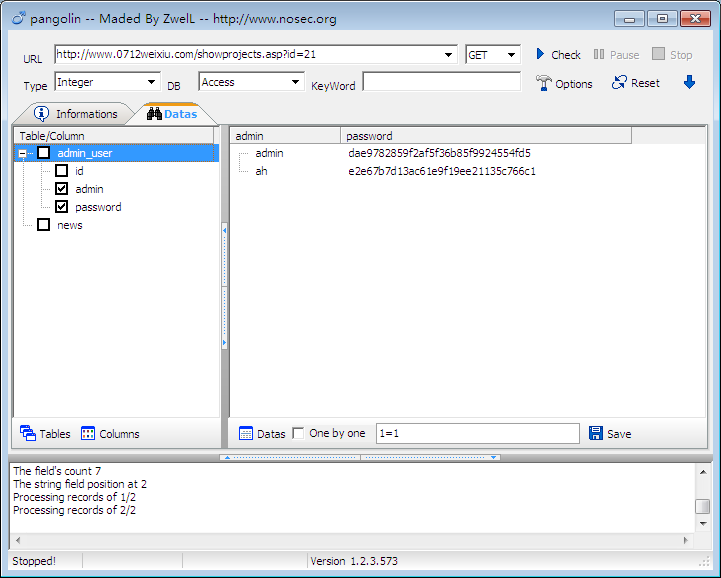Viewport: 721px width, 578px height.
Task: Open the URL history dropdown
Action: pyautogui.click(x=448, y=55)
